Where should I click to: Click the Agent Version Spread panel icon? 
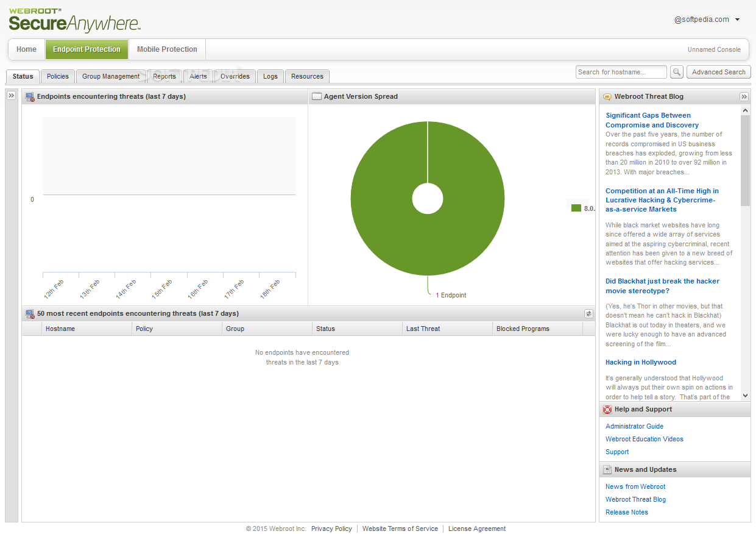tap(317, 96)
